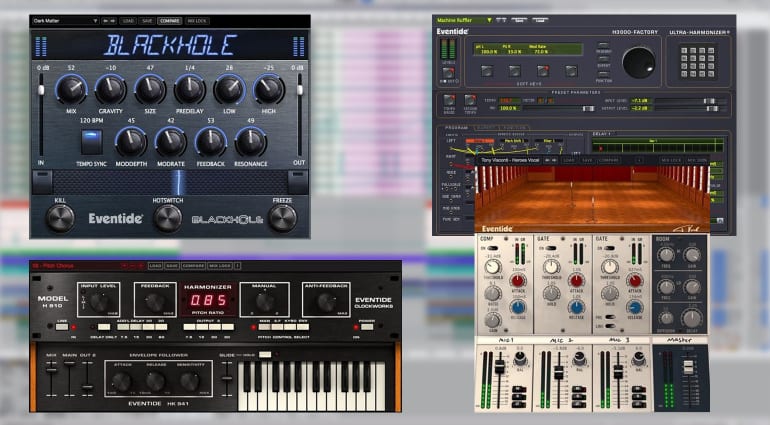This screenshot has height=425, width=770.
Task: Click the Tverb room DECAY knob
Action: (692, 318)
